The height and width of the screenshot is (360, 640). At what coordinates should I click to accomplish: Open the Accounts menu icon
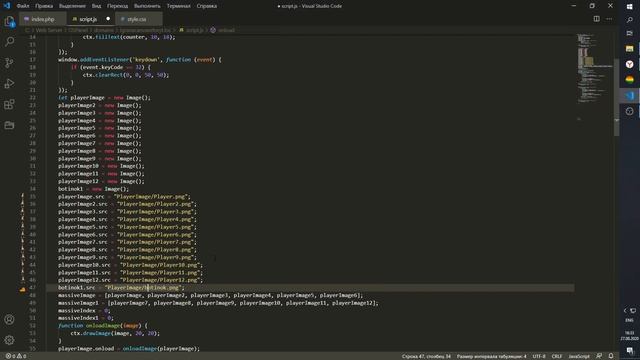[9, 319]
